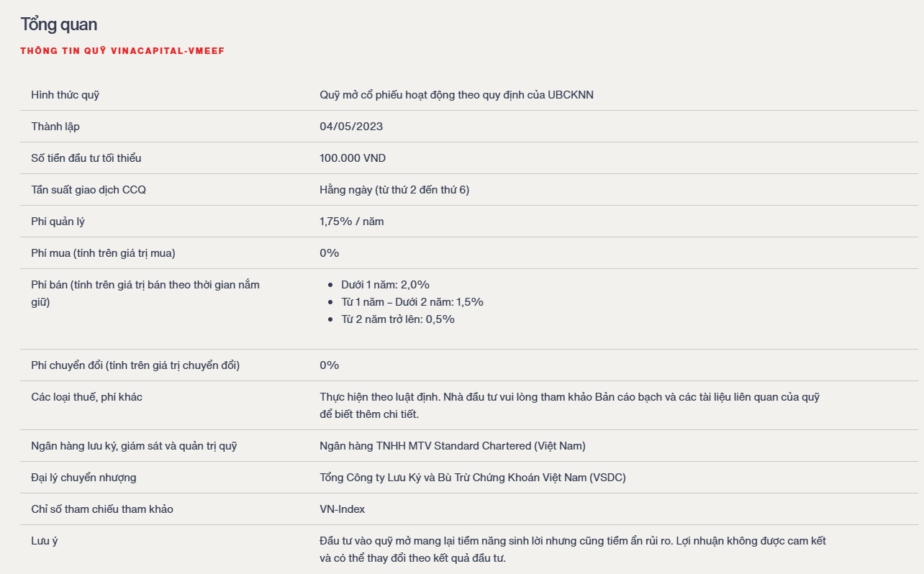Click the "Tổng quan" heading
The height and width of the screenshot is (574, 924).
[x=59, y=24]
